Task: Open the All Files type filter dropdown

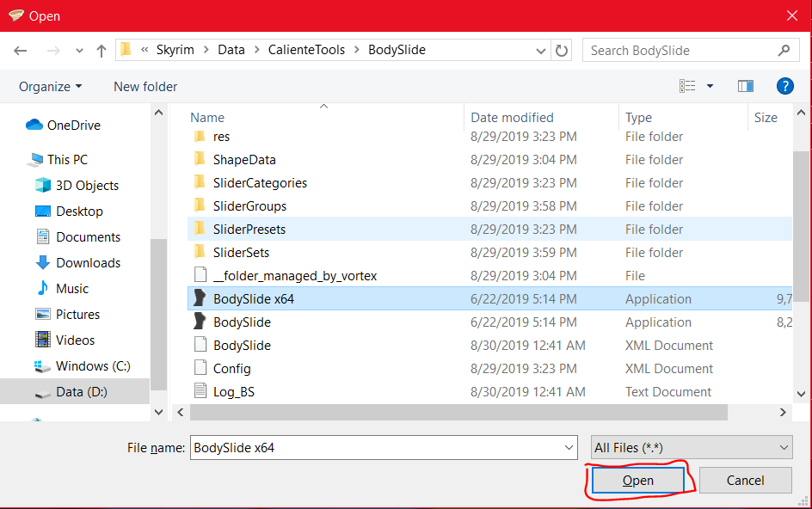Action: coord(692,447)
